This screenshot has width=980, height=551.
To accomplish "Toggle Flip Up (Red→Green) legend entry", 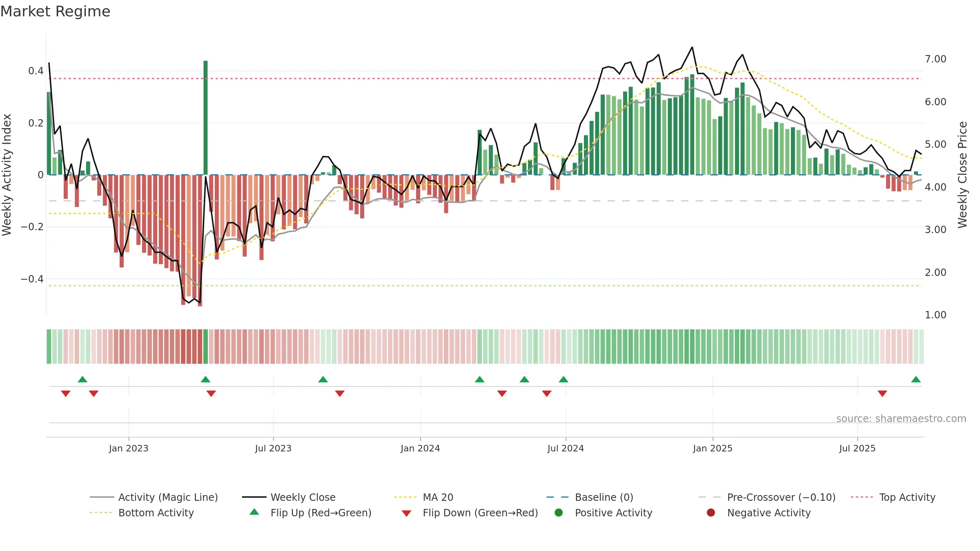I will click(310, 513).
